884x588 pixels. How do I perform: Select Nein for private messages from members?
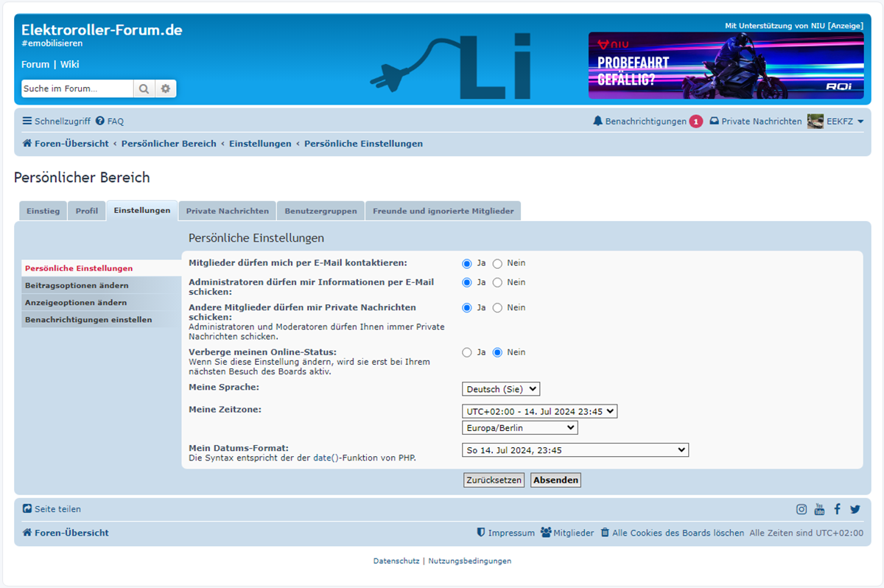pyautogui.click(x=497, y=307)
